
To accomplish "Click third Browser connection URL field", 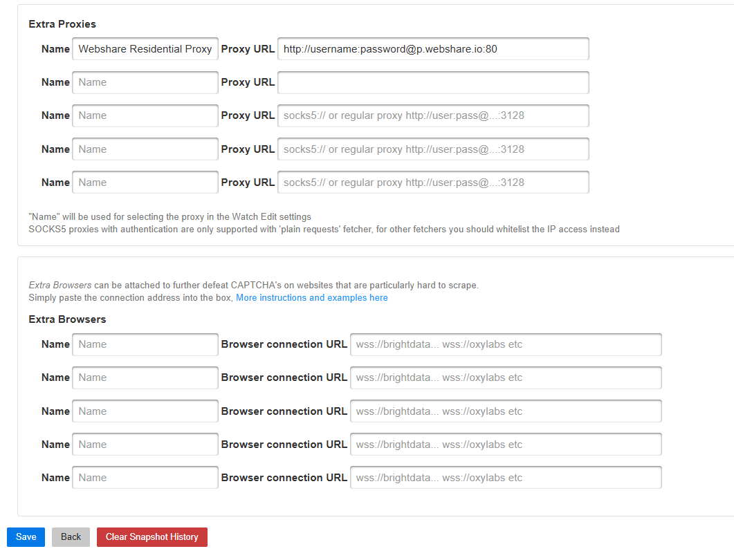I will 506,411.
